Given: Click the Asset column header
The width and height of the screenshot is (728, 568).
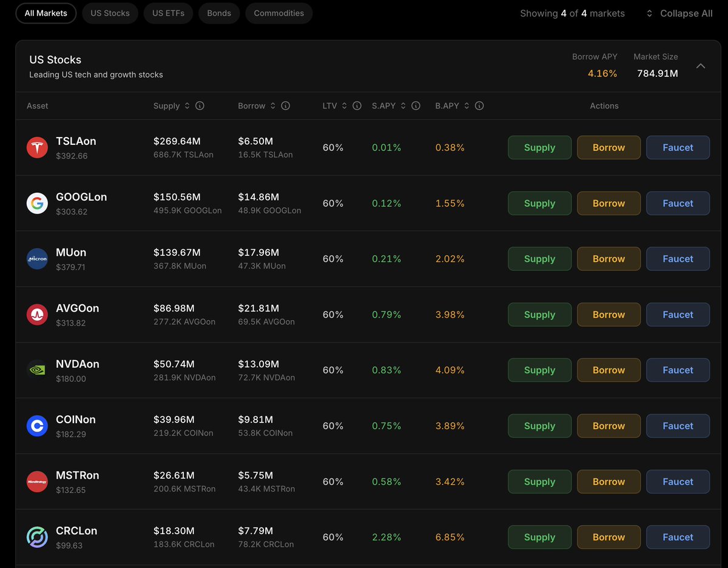Looking at the screenshot, I should click(x=38, y=105).
